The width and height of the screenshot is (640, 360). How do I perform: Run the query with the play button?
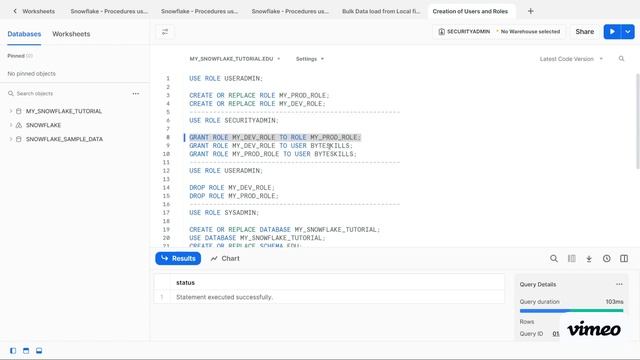(612, 31)
